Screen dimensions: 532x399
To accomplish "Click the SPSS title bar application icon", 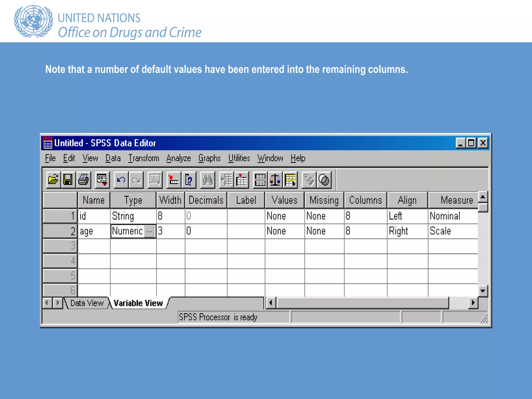I will pos(48,143).
